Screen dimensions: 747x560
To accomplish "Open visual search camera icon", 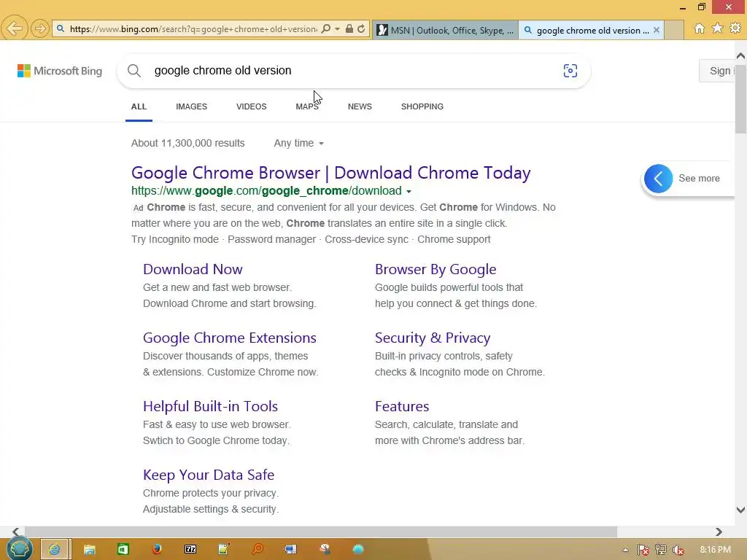I will [570, 71].
